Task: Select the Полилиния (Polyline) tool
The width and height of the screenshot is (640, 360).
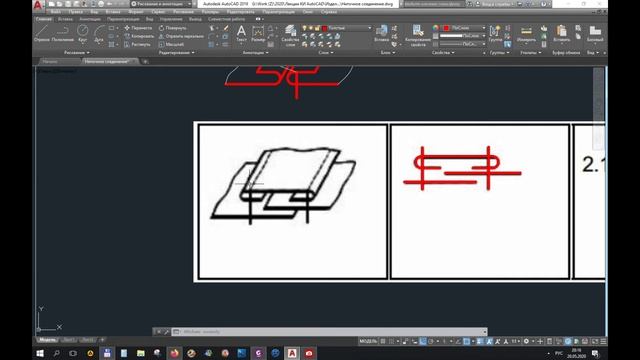Action: pos(62,33)
